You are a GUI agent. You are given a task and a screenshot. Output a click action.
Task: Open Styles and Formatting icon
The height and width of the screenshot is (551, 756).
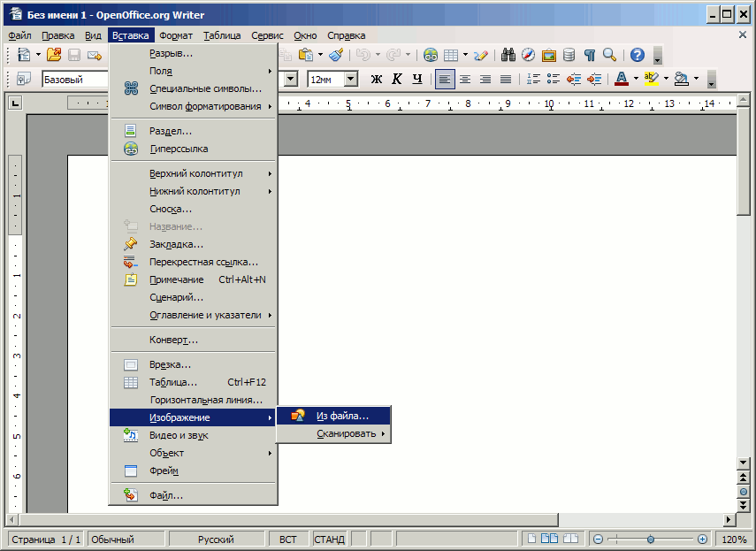point(24,79)
